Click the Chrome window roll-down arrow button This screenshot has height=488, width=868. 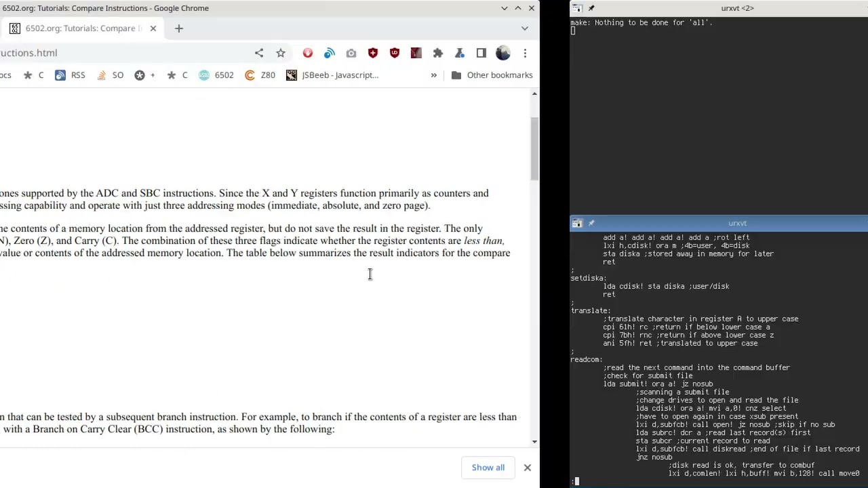(x=505, y=8)
